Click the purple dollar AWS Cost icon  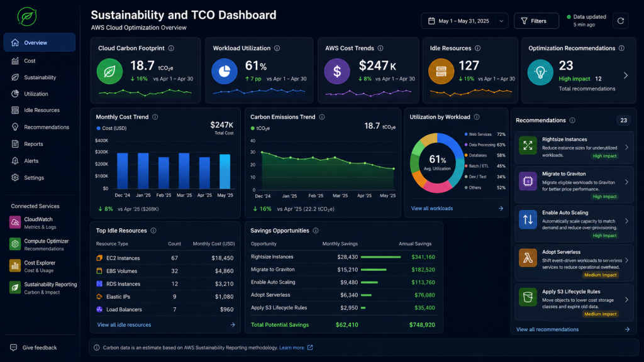click(x=337, y=72)
